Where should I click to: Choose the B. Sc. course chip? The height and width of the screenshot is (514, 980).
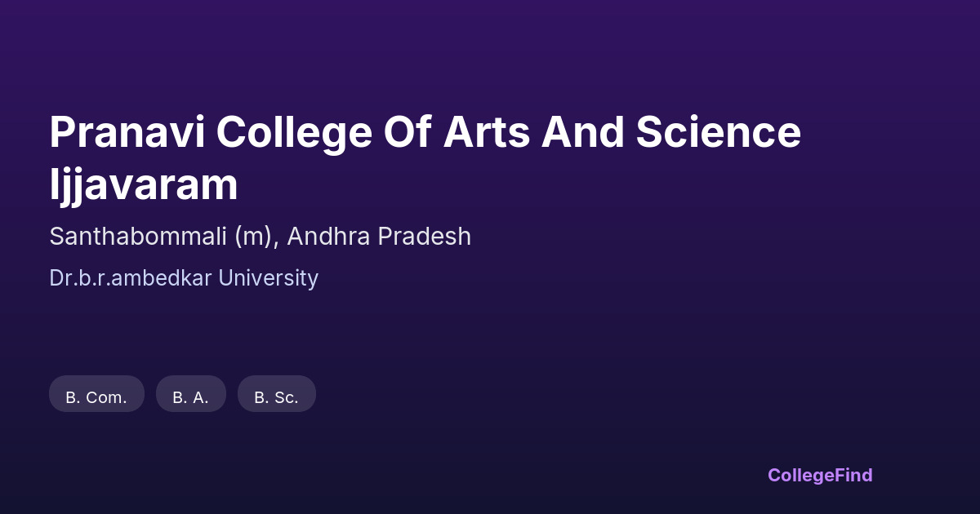[276, 397]
